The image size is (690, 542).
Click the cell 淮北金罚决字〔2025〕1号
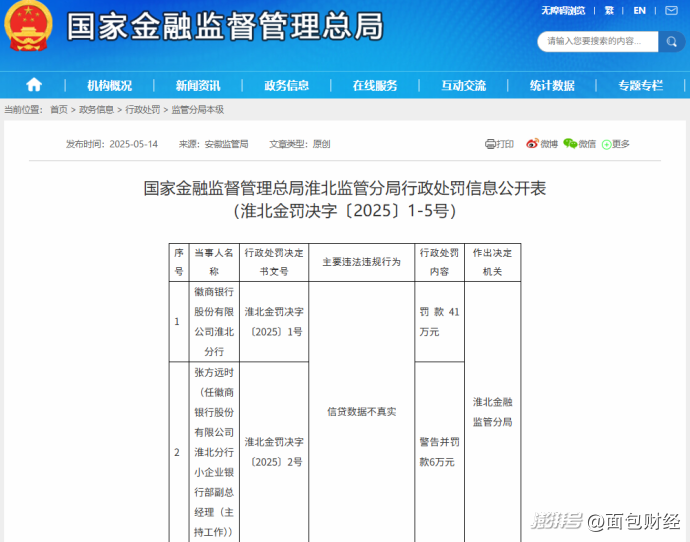[274, 322]
